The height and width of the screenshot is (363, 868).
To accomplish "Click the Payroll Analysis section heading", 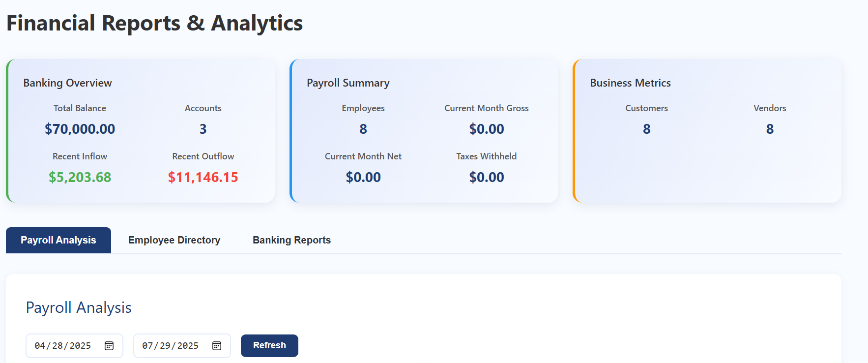I will pos(79,307).
